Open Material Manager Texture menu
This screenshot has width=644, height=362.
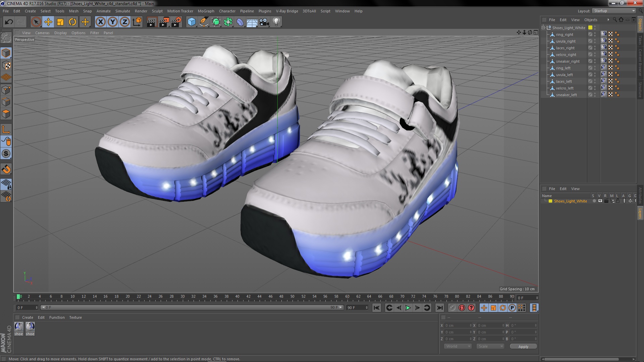pyautogui.click(x=75, y=317)
